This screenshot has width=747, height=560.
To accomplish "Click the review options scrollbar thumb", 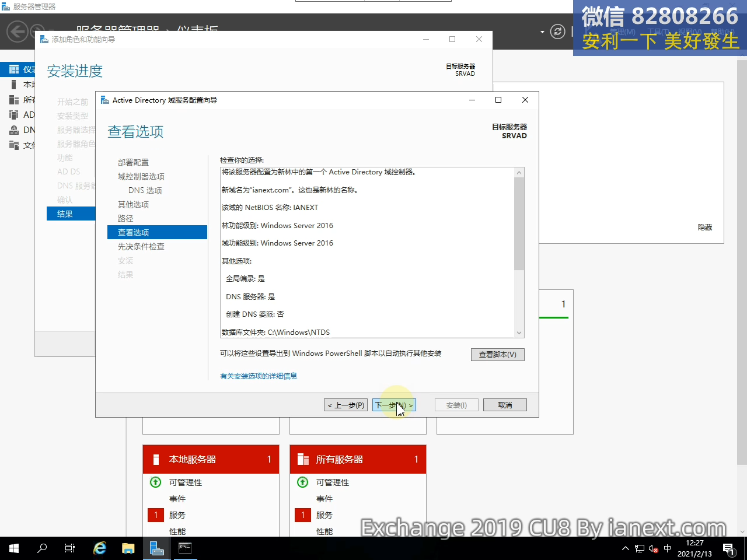I will coord(519,224).
